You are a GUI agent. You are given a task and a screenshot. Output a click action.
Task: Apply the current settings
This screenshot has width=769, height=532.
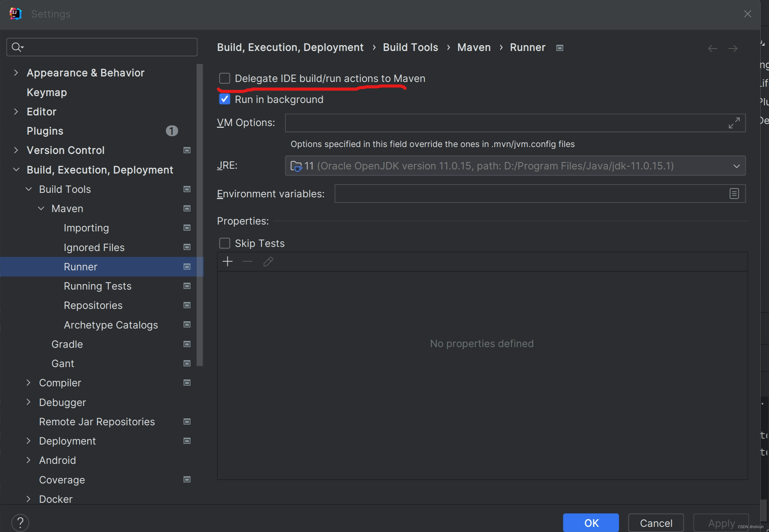(x=720, y=523)
